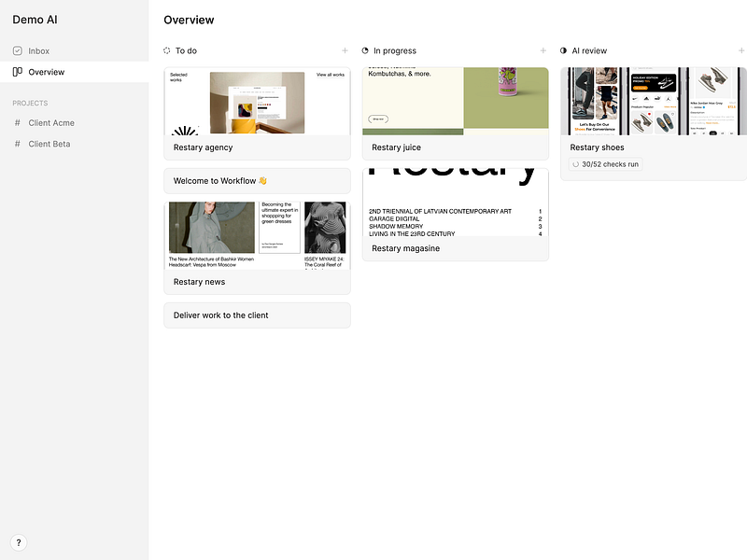
Task: Click the In progress column title
Action: (395, 51)
